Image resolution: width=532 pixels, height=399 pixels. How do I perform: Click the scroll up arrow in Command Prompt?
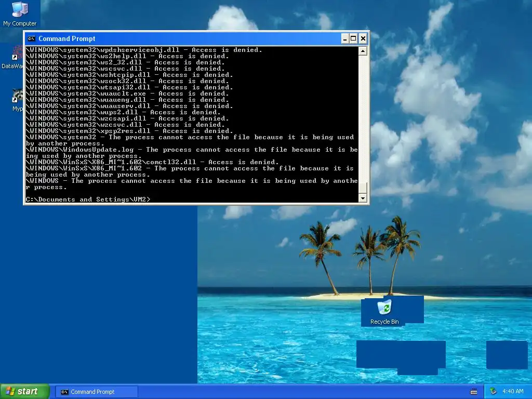[363, 51]
